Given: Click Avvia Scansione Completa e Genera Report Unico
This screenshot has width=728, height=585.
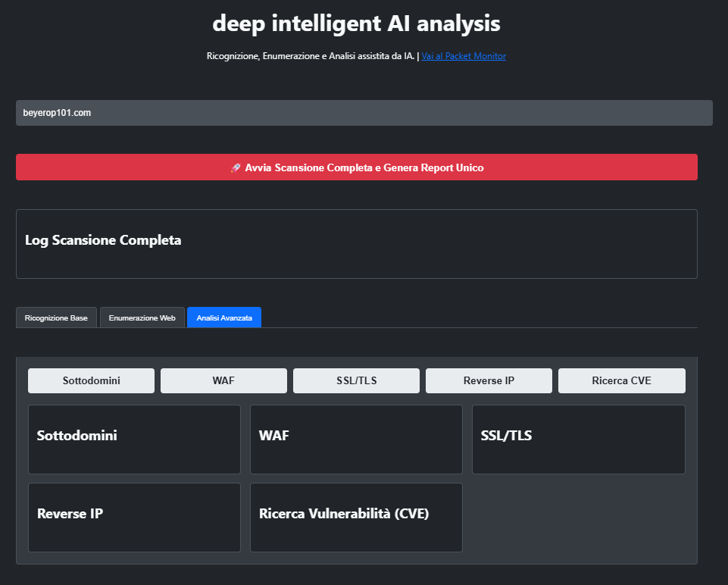Looking at the screenshot, I should (356, 167).
